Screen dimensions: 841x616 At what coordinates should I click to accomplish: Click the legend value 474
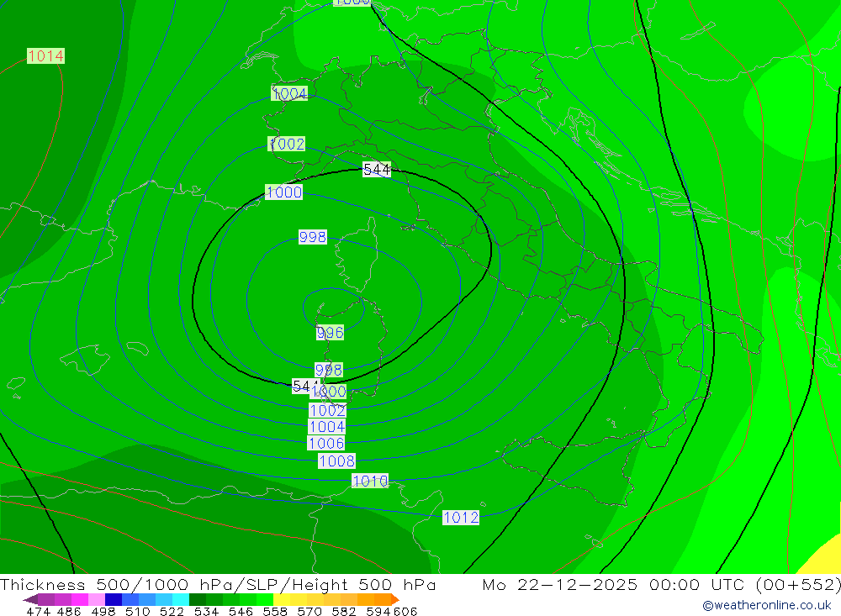[x=38, y=611]
